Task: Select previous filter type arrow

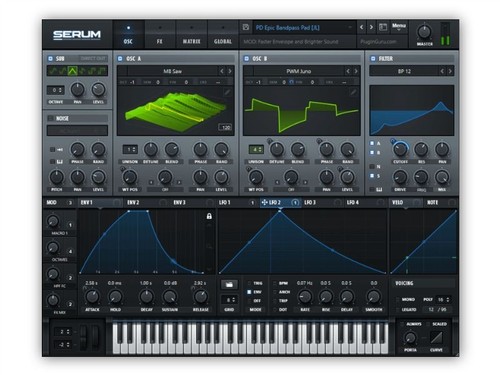Action: coord(442,71)
